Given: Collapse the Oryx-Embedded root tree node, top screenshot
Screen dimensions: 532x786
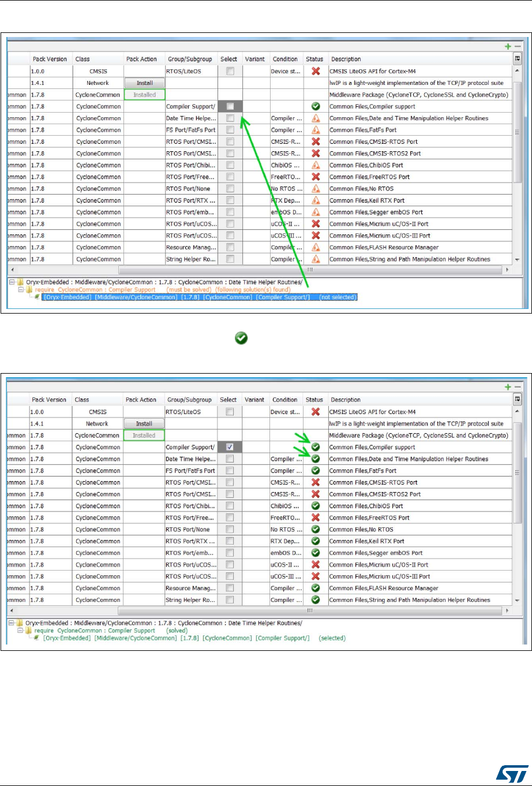Looking at the screenshot, I should [13, 283].
